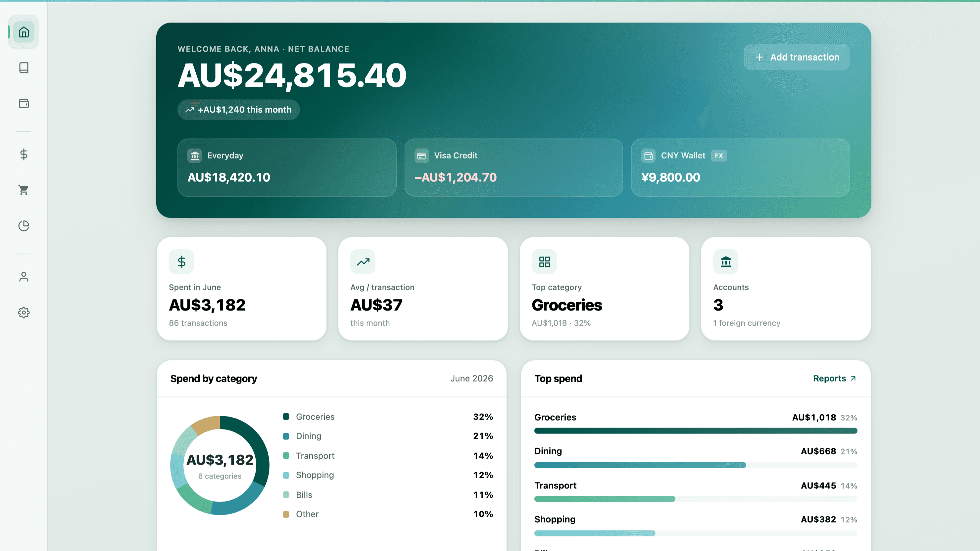980x551 pixels.
Task: Click the Transport progress bar in Top spend
Action: [696, 499]
